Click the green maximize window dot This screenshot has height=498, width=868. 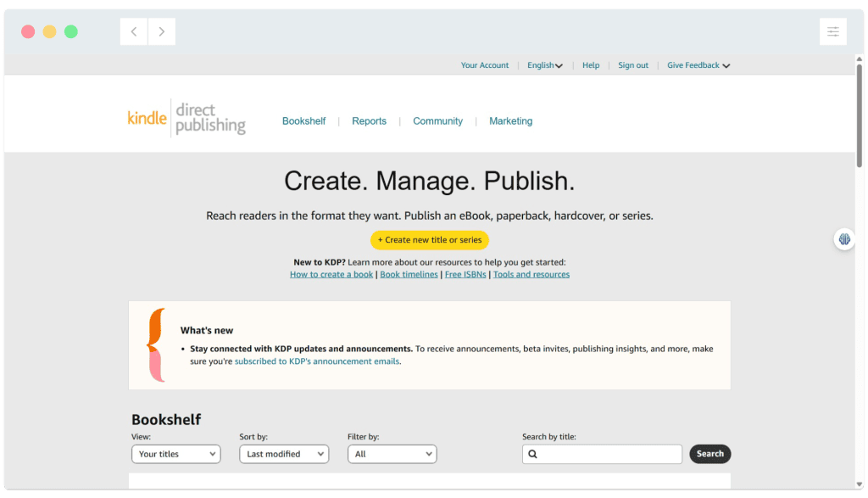click(71, 31)
